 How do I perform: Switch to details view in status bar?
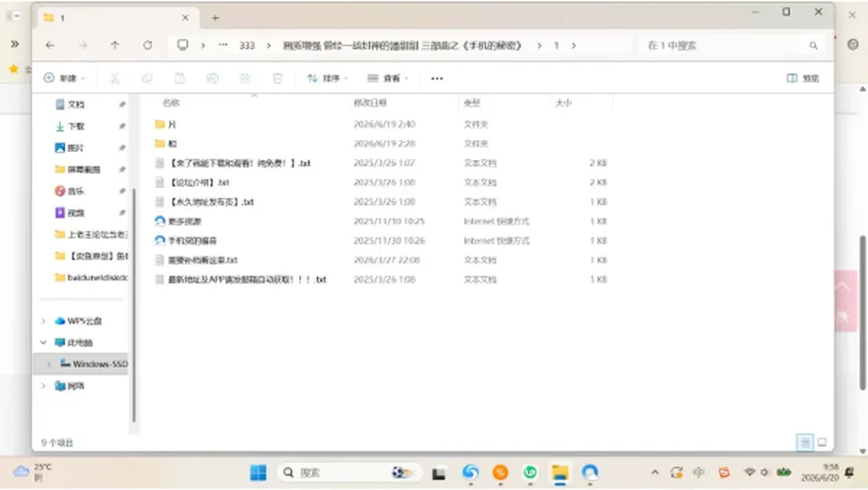805,442
